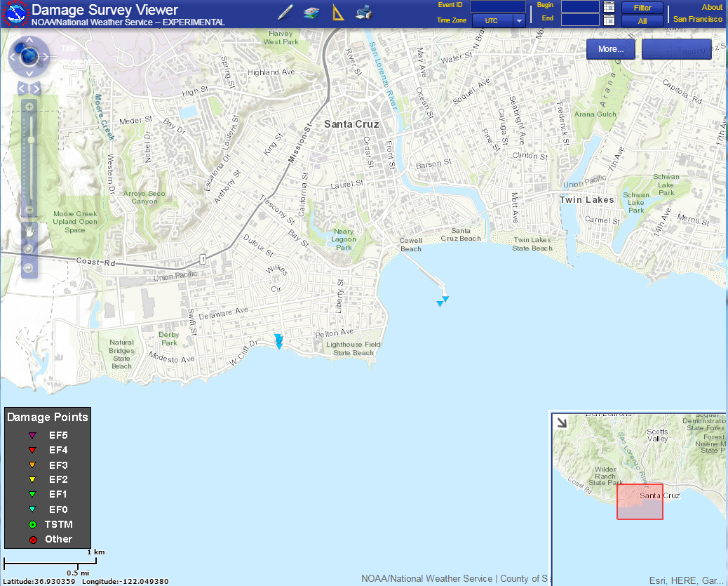Open the About link
The width and height of the screenshot is (728, 586).
tap(711, 7)
